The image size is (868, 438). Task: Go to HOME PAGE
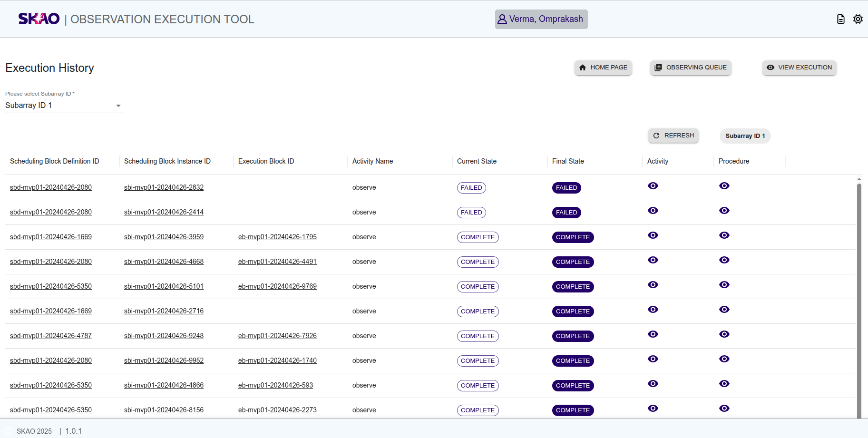(603, 68)
